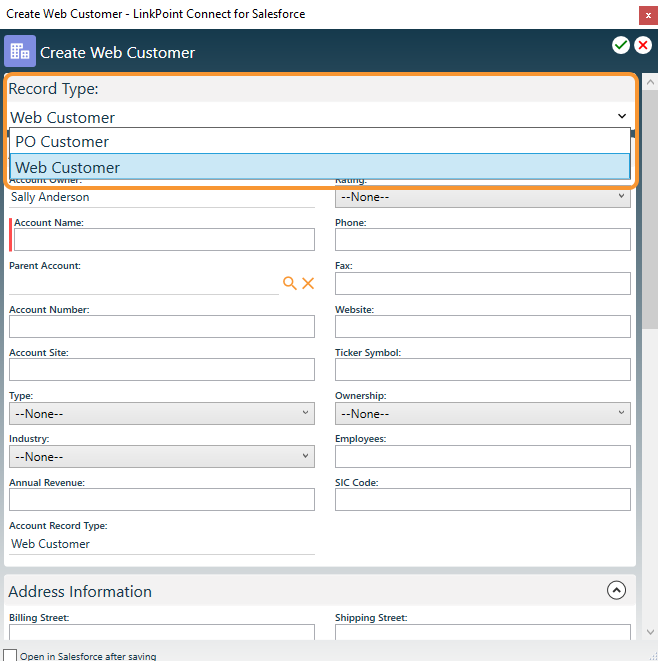Click into the Phone field
The height and width of the screenshot is (661, 658).
(x=483, y=239)
